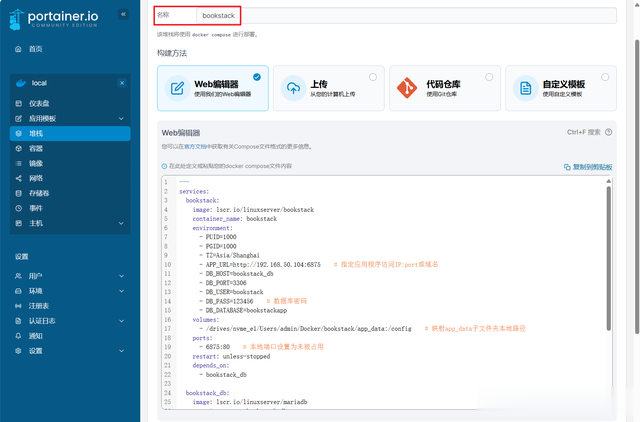Expand the 应用模板 chevron
640x422 pixels.
pos(121,118)
